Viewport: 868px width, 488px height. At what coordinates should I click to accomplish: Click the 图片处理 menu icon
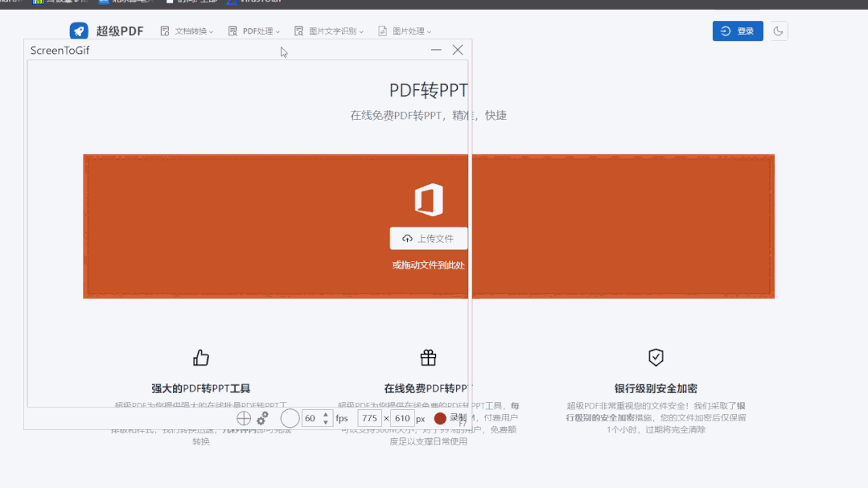(x=383, y=31)
